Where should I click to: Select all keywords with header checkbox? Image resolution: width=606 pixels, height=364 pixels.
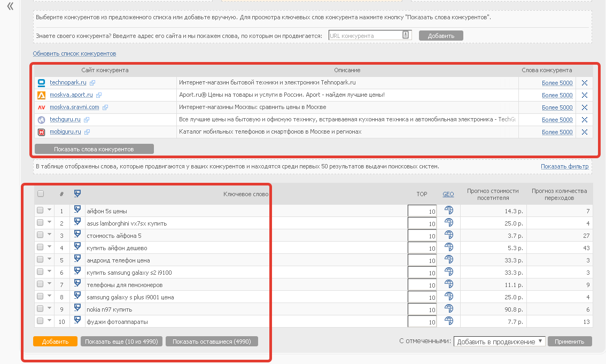point(41,194)
